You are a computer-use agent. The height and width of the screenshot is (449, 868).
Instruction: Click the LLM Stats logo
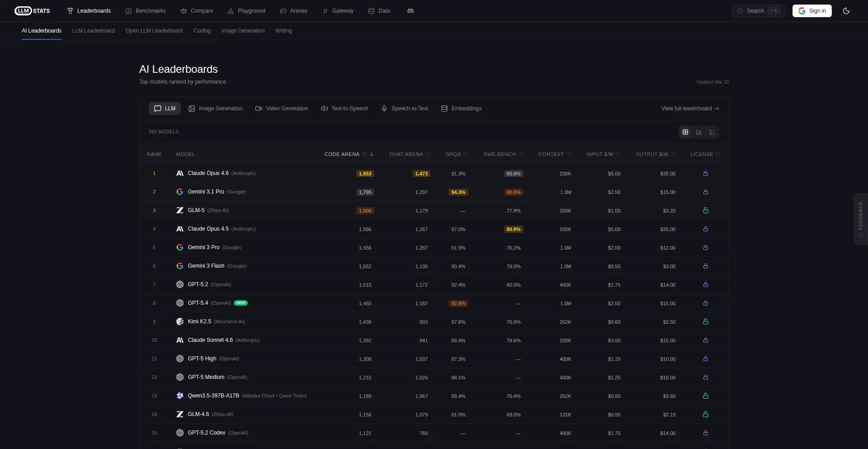(x=32, y=11)
